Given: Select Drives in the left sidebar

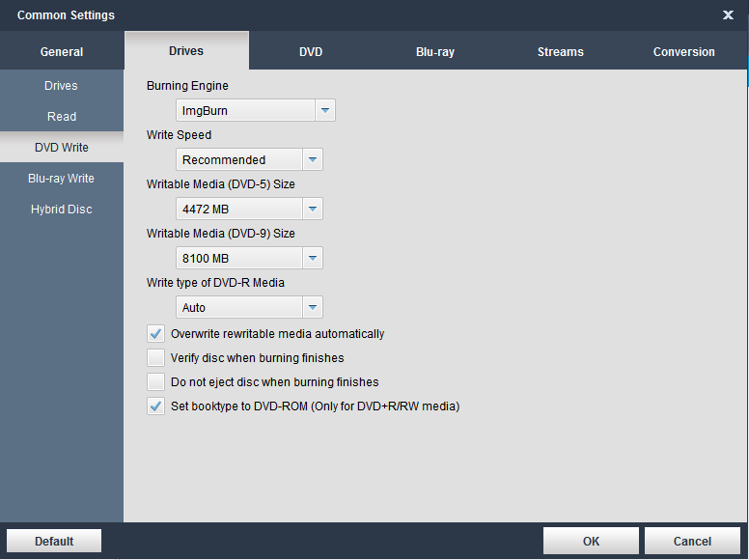Looking at the screenshot, I should (61, 86).
